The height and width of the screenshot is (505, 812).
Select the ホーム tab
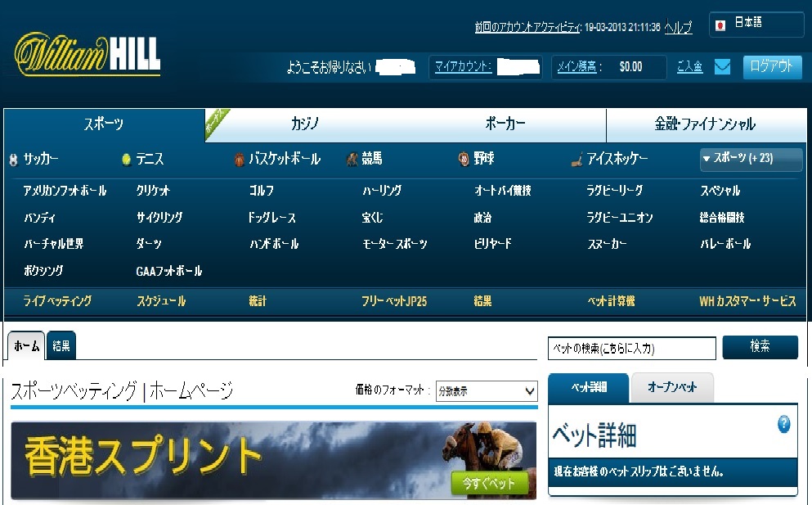pos(26,346)
